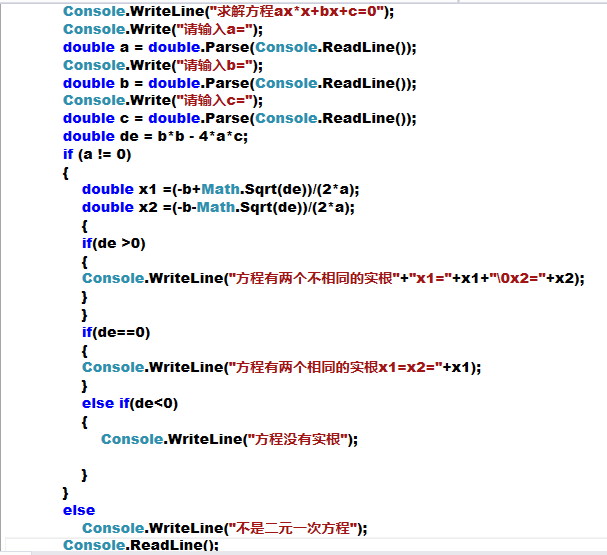607x555 pixels.
Task: Click the "double x2 =(-b-Math.Sqrt(de))/(2*a);" line
Action: [x=218, y=207]
